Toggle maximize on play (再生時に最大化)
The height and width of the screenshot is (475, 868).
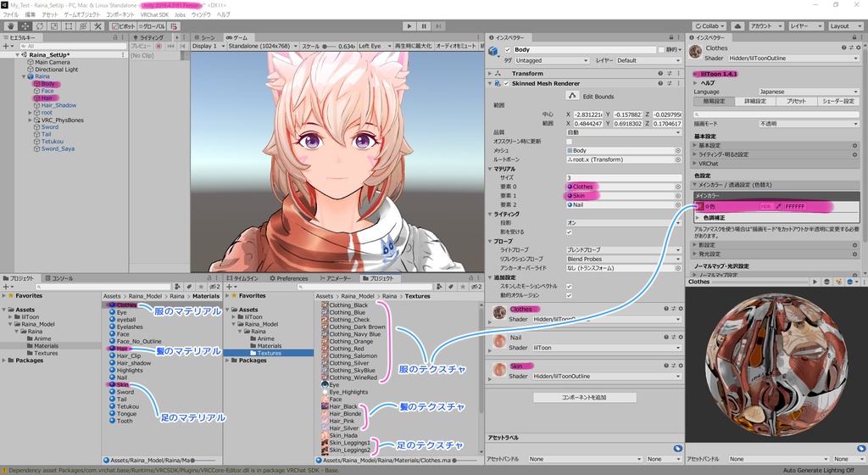click(413, 46)
